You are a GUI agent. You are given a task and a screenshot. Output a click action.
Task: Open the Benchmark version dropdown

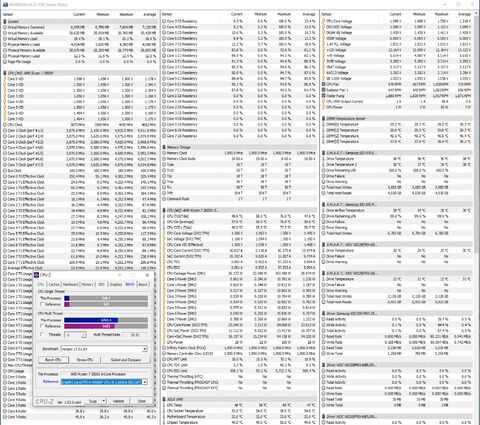point(145,349)
